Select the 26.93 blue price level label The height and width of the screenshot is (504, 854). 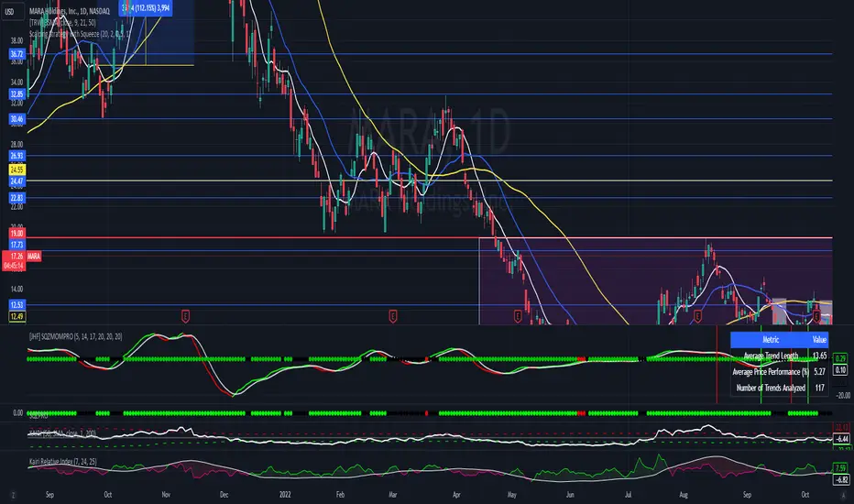pyautogui.click(x=16, y=156)
